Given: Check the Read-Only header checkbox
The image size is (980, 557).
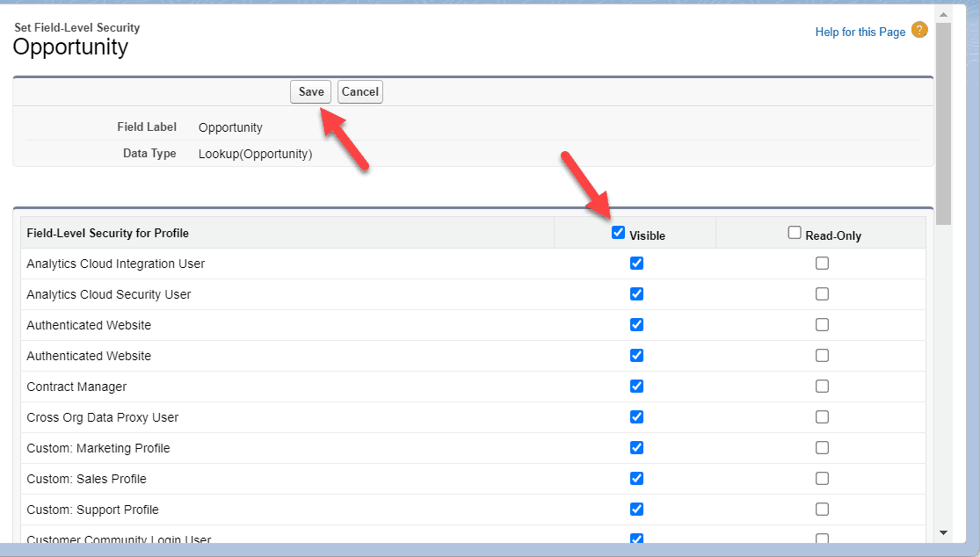Looking at the screenshot, I should (x=795, y=232).
